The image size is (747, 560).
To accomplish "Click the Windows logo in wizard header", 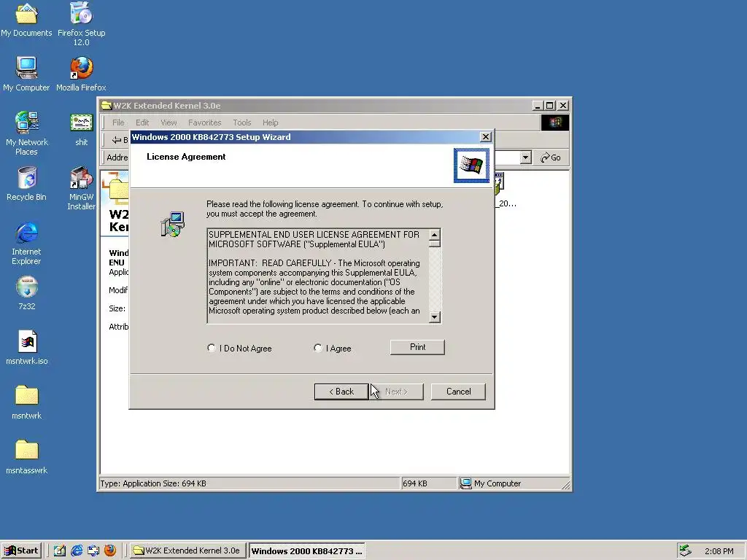I will [471, 166].
